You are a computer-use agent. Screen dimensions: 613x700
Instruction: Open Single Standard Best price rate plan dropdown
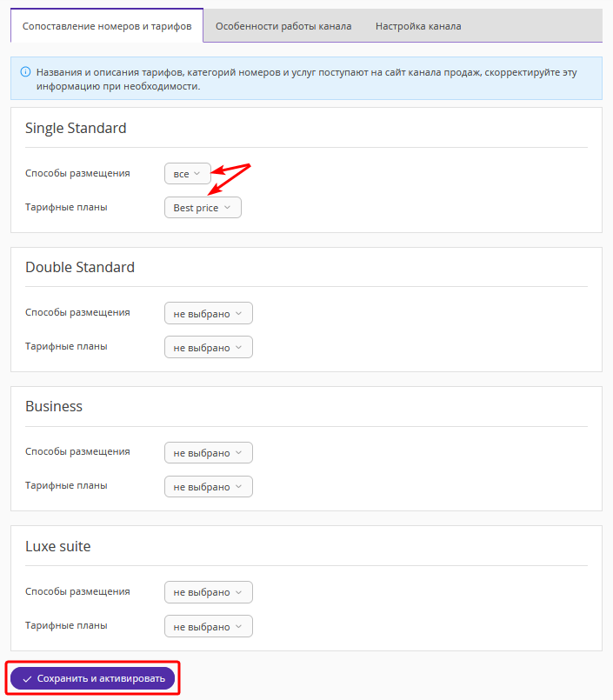click(203, 208)
